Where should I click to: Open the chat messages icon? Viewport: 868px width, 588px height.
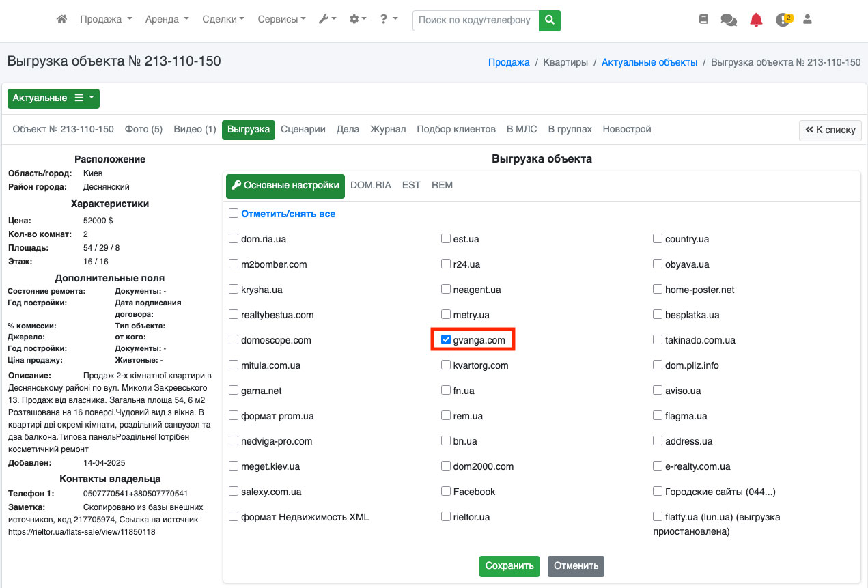(729, 20)
